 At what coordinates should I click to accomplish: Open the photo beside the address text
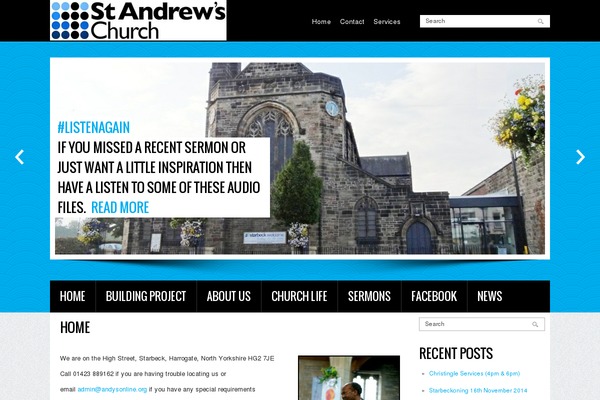click(349, 378)
